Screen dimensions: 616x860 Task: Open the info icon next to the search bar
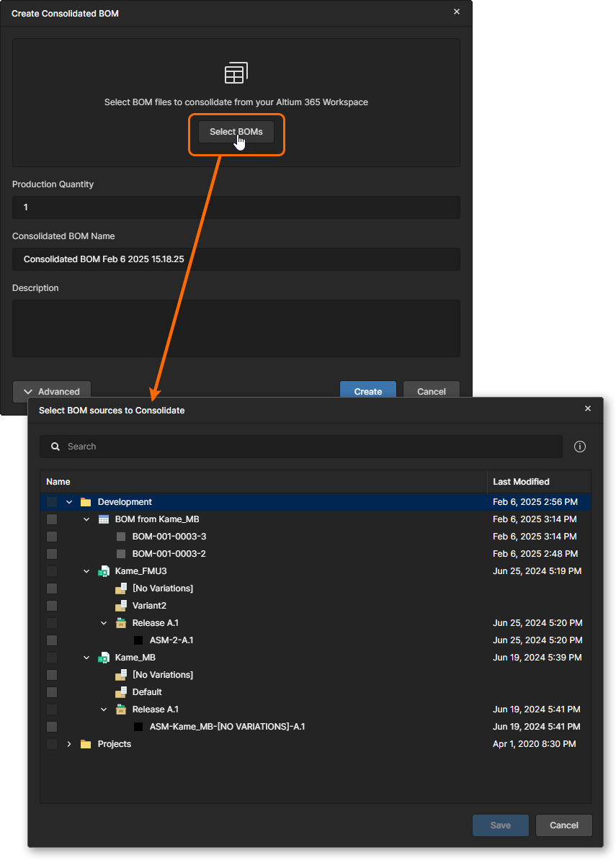click(x=580, y=446)
